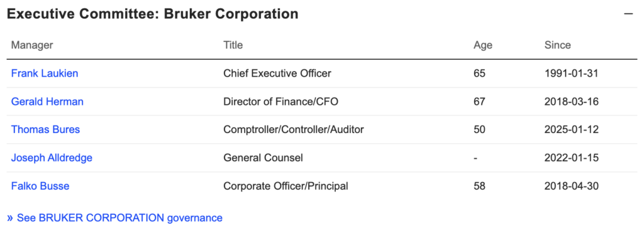This screenshot has height=236, width=644.
Task: Click the 2025-01-12 start date
Action: coord(571,130)
